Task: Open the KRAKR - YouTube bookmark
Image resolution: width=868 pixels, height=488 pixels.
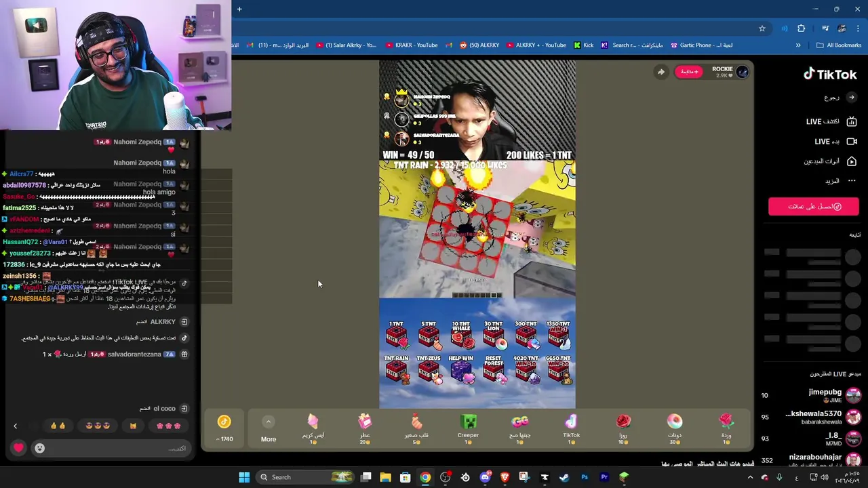Action: tap(412, 45)
